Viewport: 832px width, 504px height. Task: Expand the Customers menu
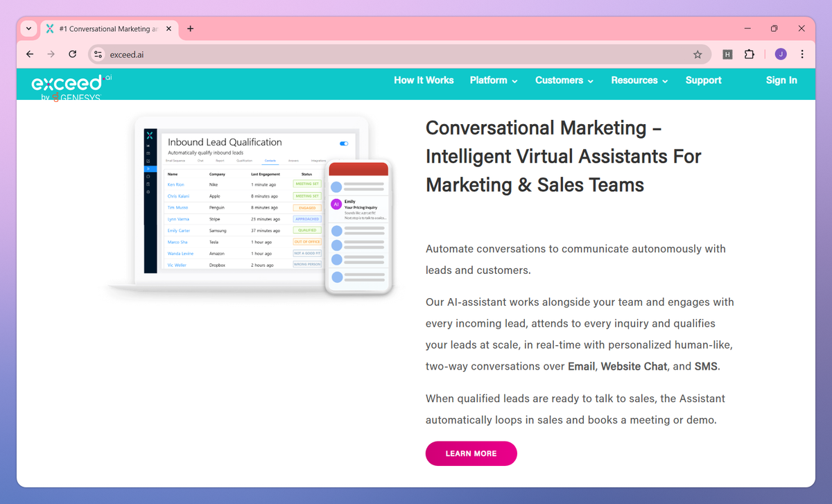[564, 80]
